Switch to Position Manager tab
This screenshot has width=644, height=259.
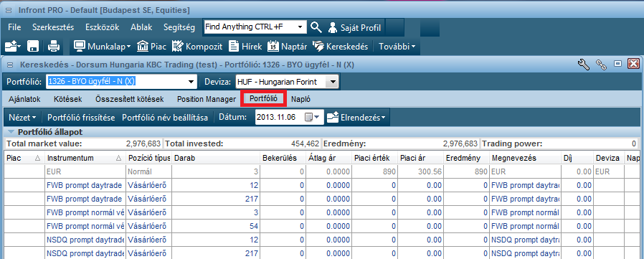tap(206, 99)
